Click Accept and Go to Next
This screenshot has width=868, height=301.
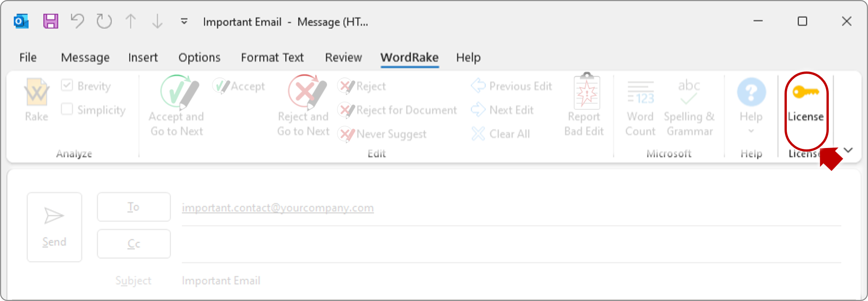tap(177, 106)
